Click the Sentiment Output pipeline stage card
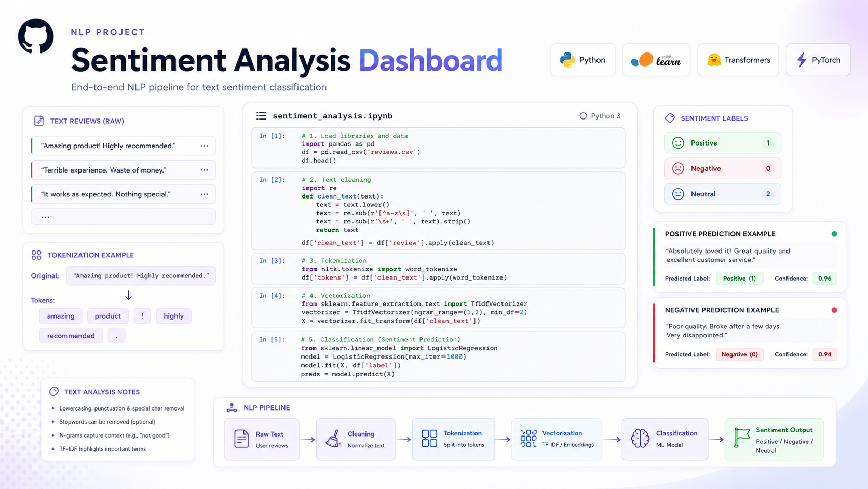 click(x=774, y=439)
